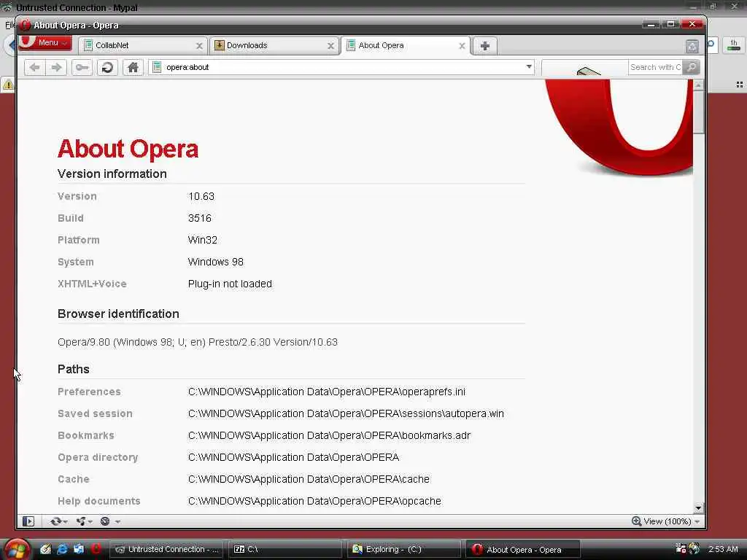
Task: Open the Opera Turbo icon in status bar
Action: 105,521
